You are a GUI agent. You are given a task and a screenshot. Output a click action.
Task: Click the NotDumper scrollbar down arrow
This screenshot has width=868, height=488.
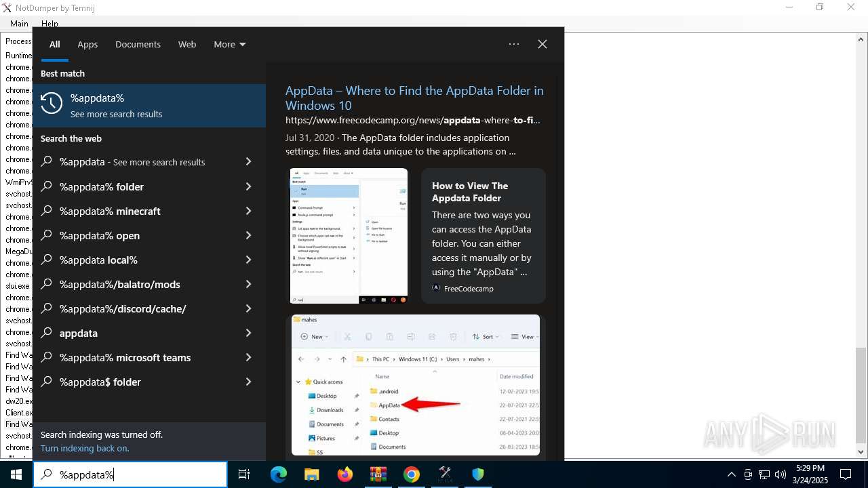tap(861, 452)
